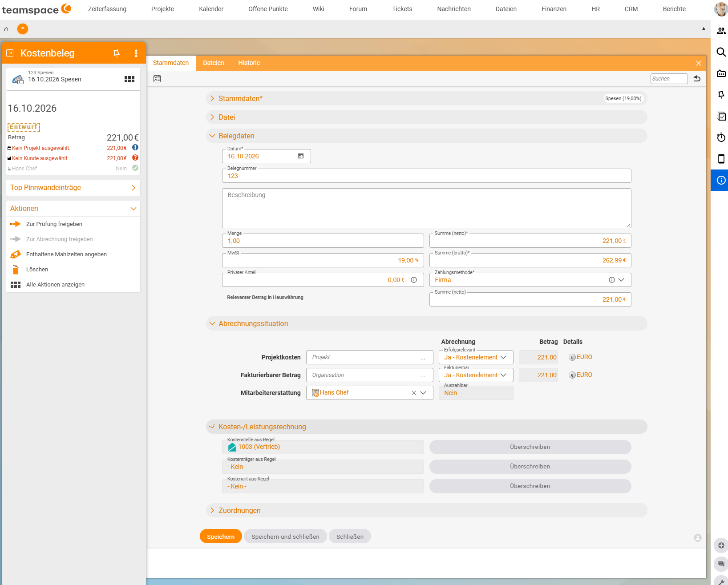The height and width of the screenshot is (585, 728).
Task: Click the Beschreibung text area
Action: (x=426, y=208)
